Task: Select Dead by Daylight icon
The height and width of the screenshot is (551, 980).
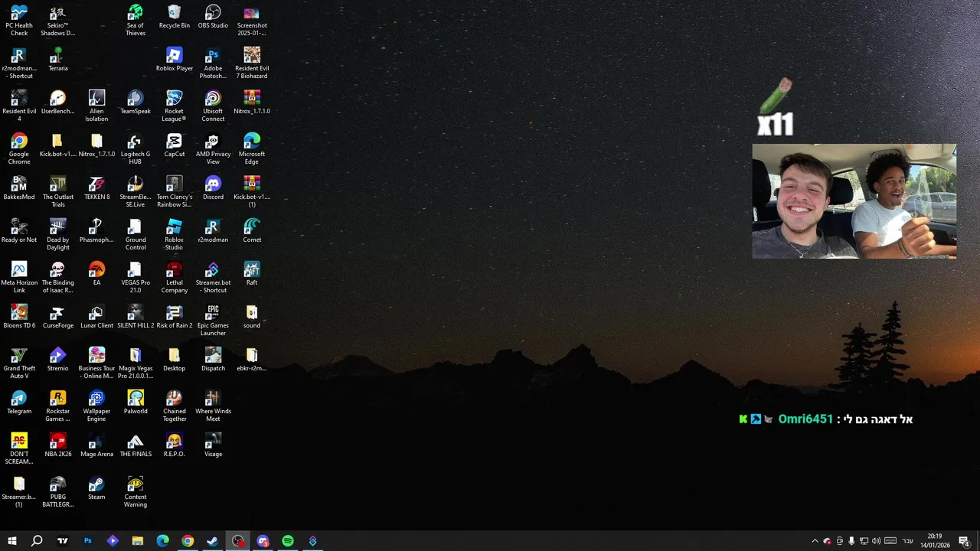Action: (x=57, y=235)
